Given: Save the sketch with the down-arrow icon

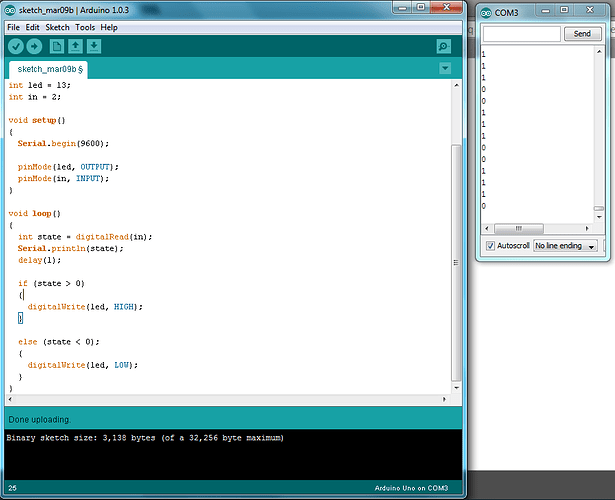Looking at the screenshot, I should 94,46.
